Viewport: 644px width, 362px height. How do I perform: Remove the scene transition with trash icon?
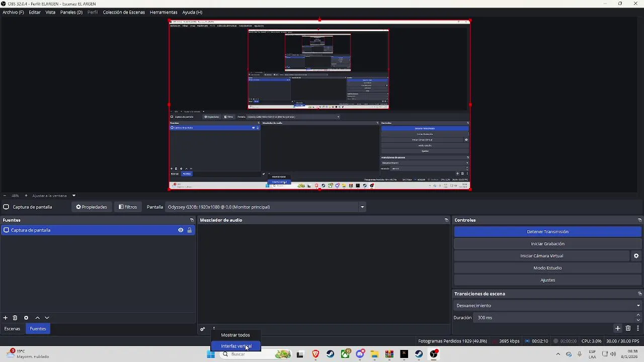tap(628, 328)
